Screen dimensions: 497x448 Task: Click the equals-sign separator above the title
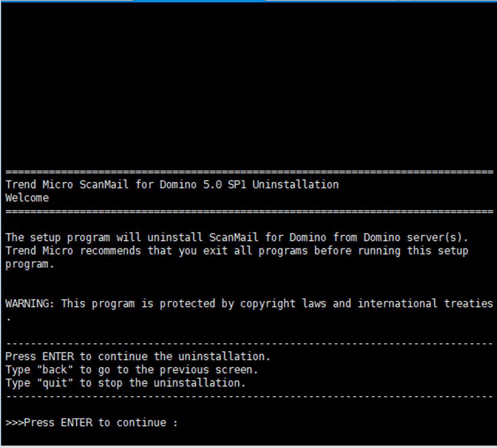(x=249, y=172)
